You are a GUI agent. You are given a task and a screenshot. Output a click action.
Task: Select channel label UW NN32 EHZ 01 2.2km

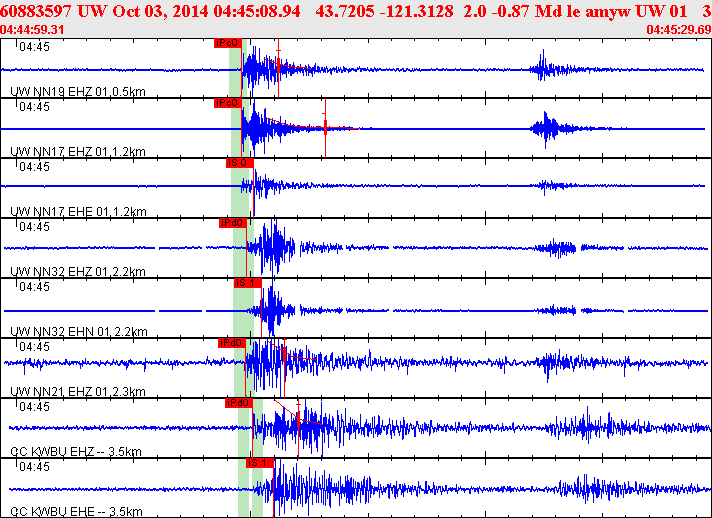point(78,271)
